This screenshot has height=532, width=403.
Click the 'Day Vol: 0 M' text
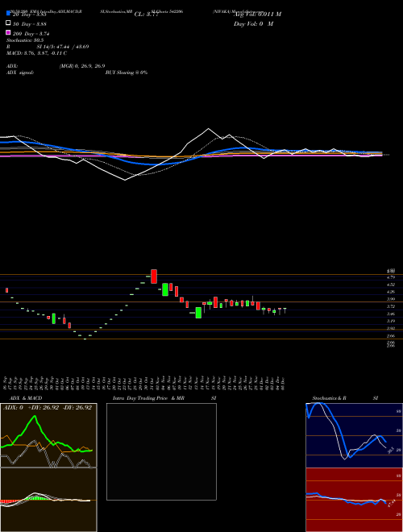[253, 23]
